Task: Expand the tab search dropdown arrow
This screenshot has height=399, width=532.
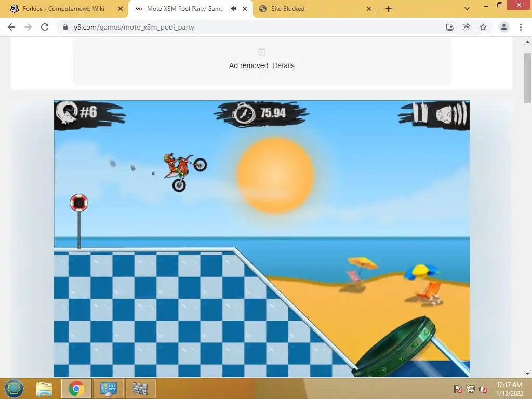Action: tap(467, 9)
